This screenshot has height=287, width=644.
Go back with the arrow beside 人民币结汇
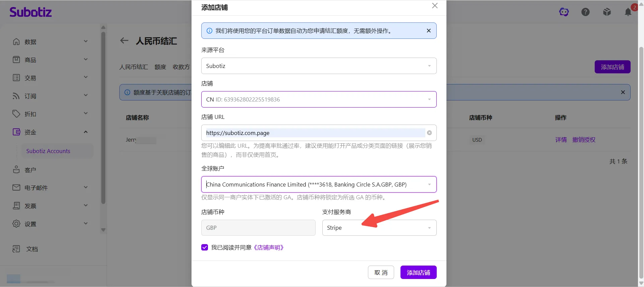point(124,41)
